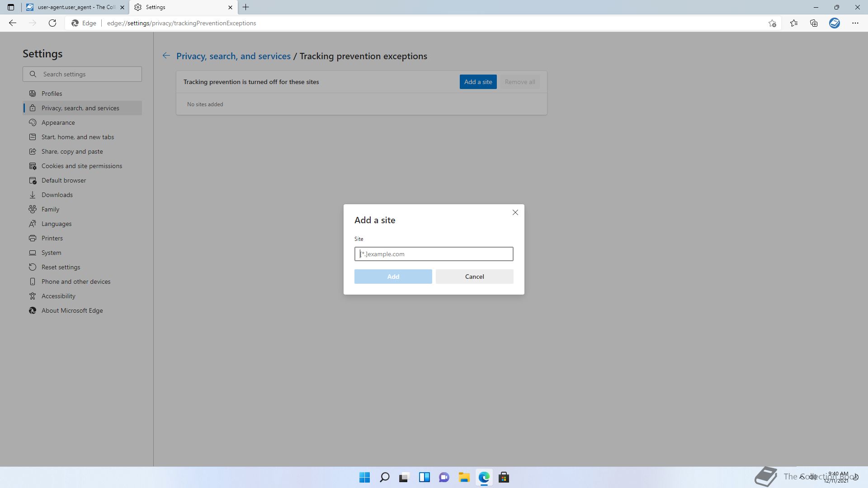Screen dimensions: 868x488
Task: Open Microsoft Store from taskbar
Action: (504, 477)
